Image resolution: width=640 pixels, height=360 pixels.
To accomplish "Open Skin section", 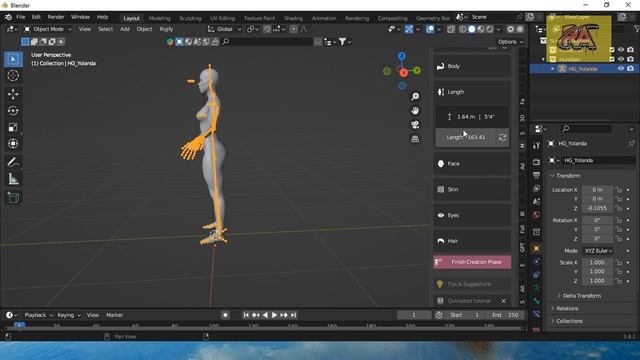I will coord(472,189).
